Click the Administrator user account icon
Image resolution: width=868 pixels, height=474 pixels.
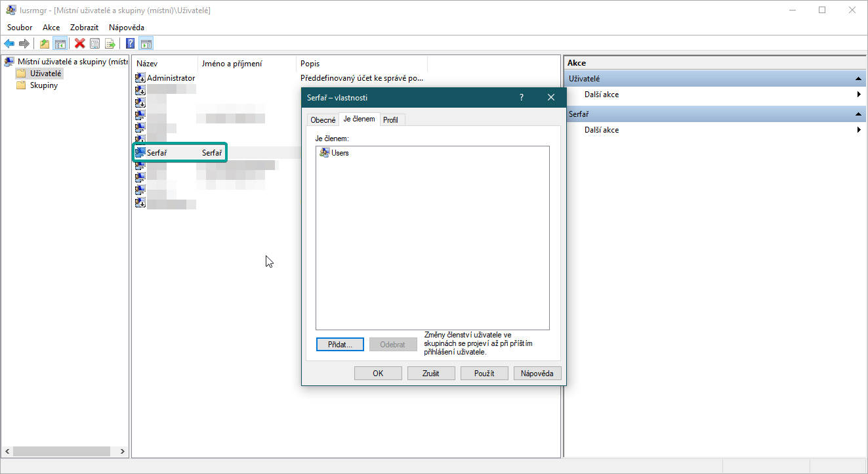[x=140, y=77]
